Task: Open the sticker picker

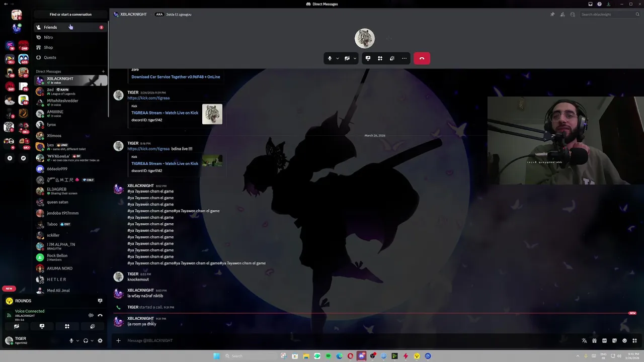Action: point(614,341)
